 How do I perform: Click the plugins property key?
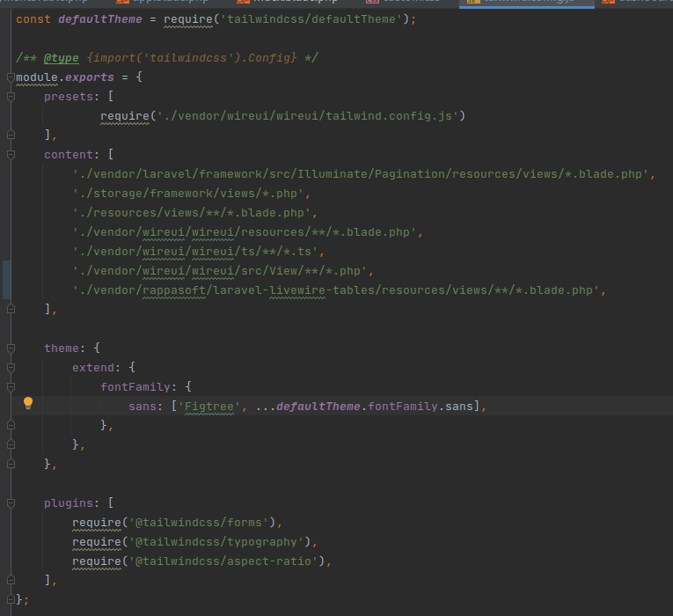(x=69, y=503)
